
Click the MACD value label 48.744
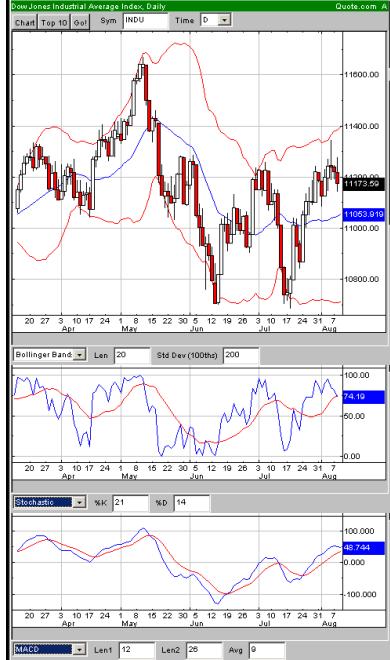click(363, 548)
